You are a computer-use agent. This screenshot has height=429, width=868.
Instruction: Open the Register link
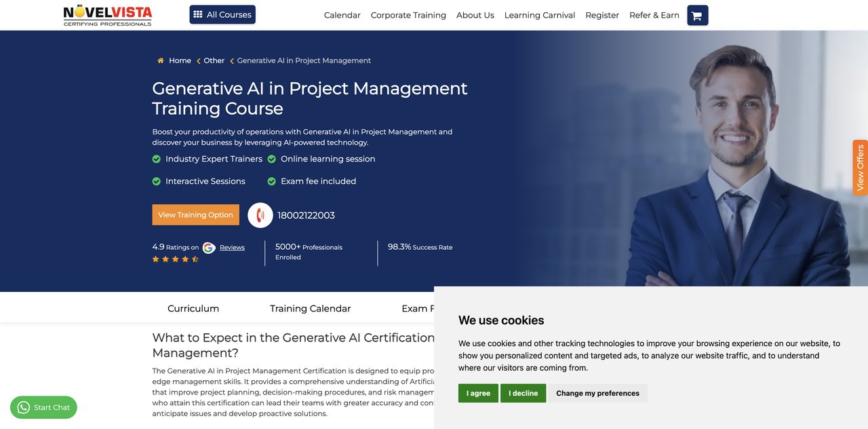point(602,15)
